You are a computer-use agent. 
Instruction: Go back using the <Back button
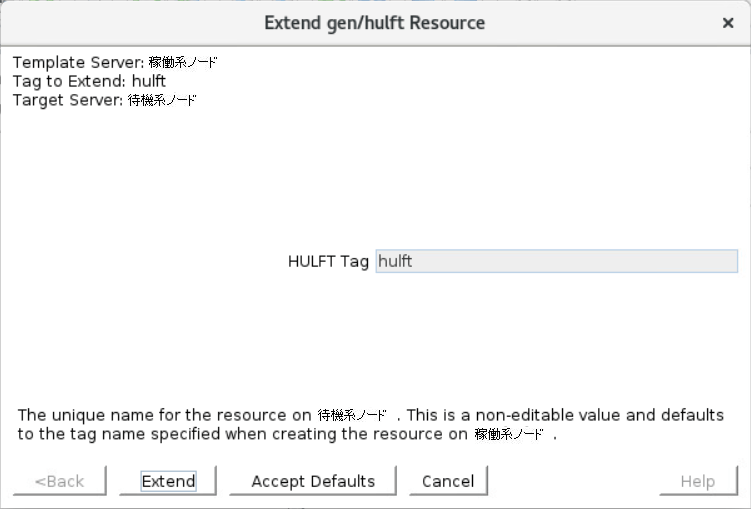(x=59, y=481)
